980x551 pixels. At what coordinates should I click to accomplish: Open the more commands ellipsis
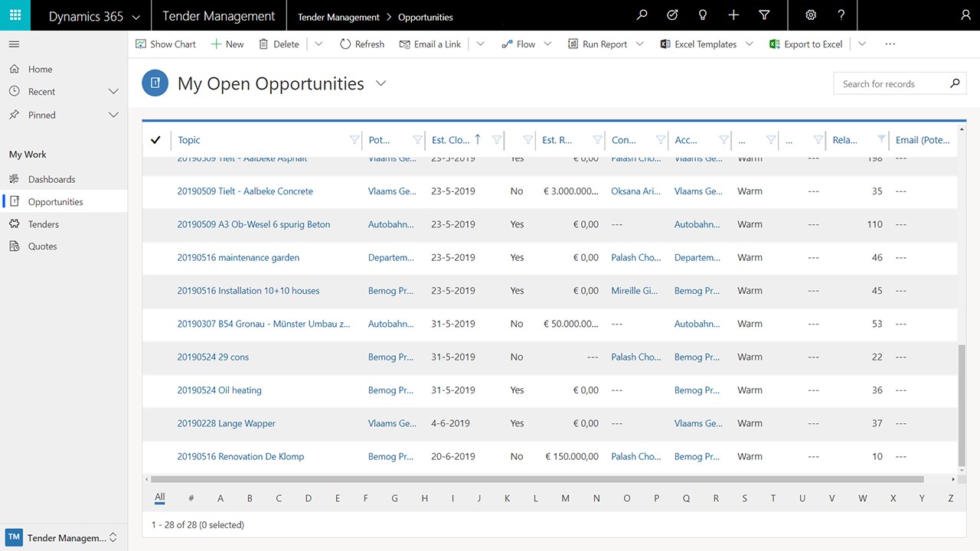click(890, 44)
